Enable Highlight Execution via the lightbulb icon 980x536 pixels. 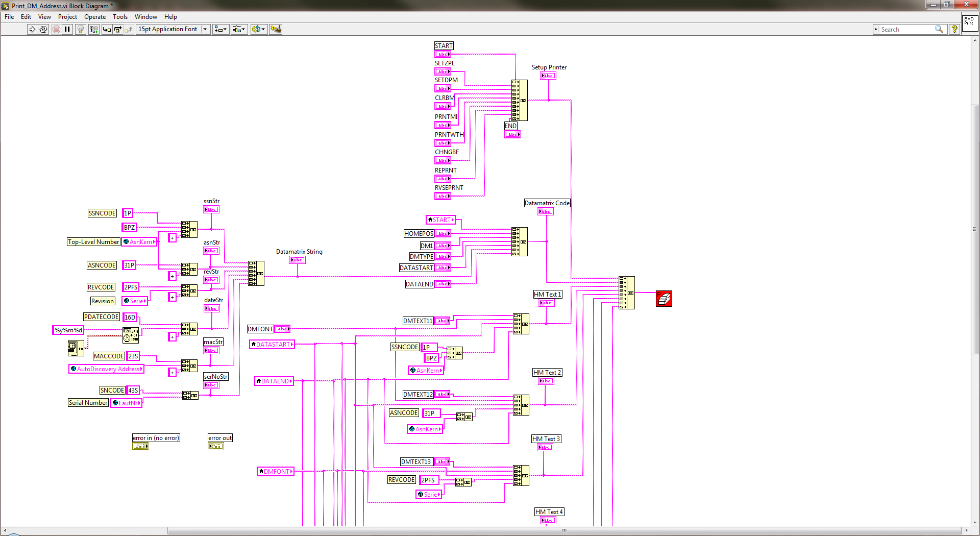80,29
